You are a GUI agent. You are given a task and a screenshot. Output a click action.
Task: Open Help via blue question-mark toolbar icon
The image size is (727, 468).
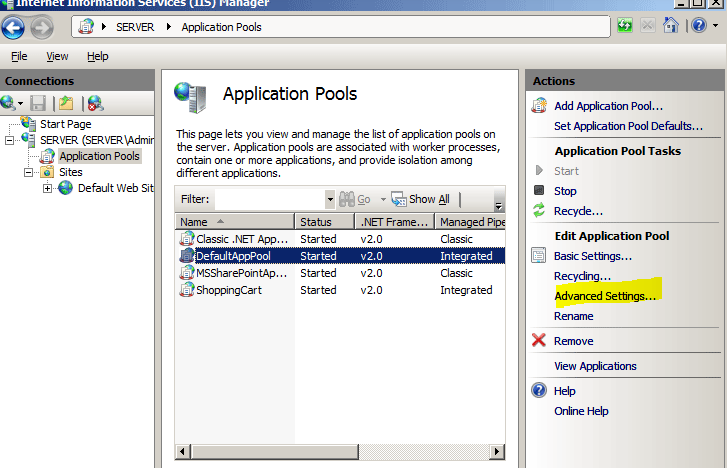[x=699, y=25]
